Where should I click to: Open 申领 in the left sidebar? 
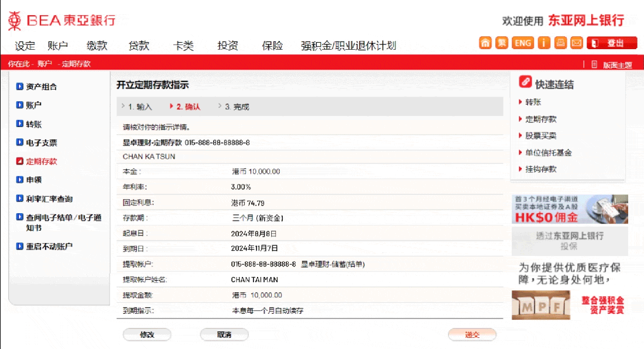click(33, 180)
